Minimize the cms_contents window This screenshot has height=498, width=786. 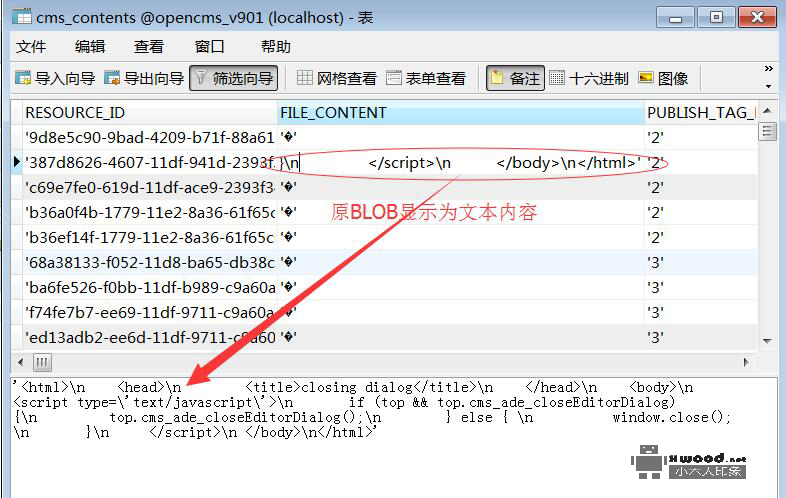click(675, 18)
